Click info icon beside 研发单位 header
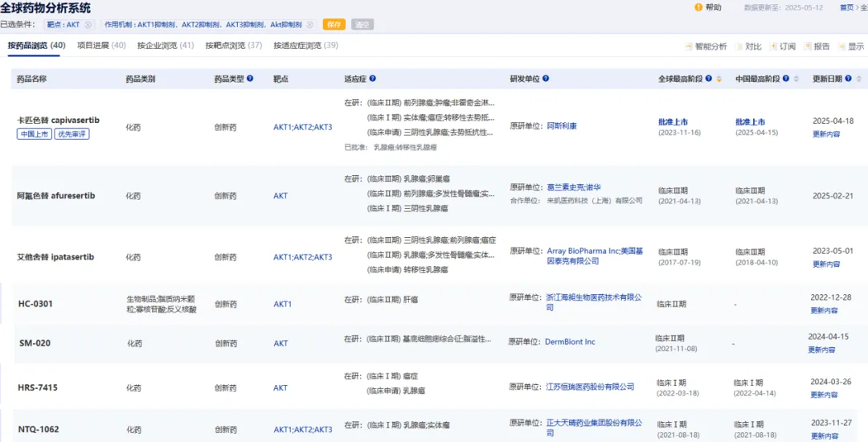This screenshot has width=868, height=442. pyautogui.click(x=547, y=79)
